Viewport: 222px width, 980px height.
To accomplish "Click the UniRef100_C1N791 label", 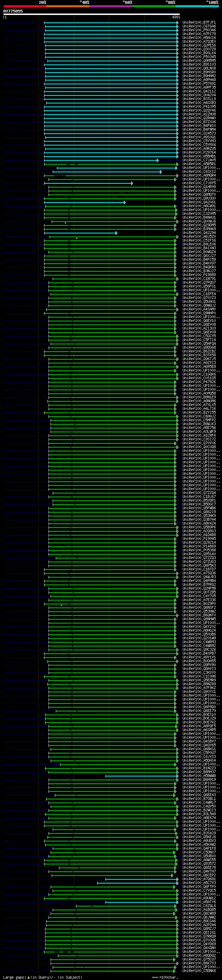I will 199,278.
